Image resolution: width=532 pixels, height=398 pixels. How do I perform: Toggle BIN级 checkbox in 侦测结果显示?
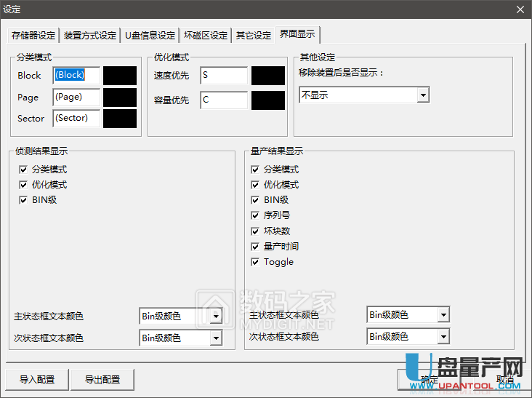[x=23, y=200]
